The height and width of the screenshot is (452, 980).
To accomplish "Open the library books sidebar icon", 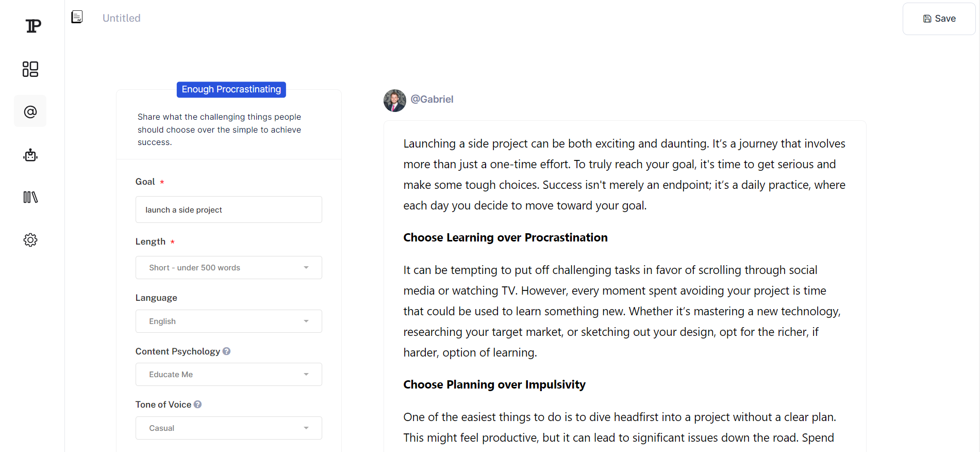I will [30, 197].
